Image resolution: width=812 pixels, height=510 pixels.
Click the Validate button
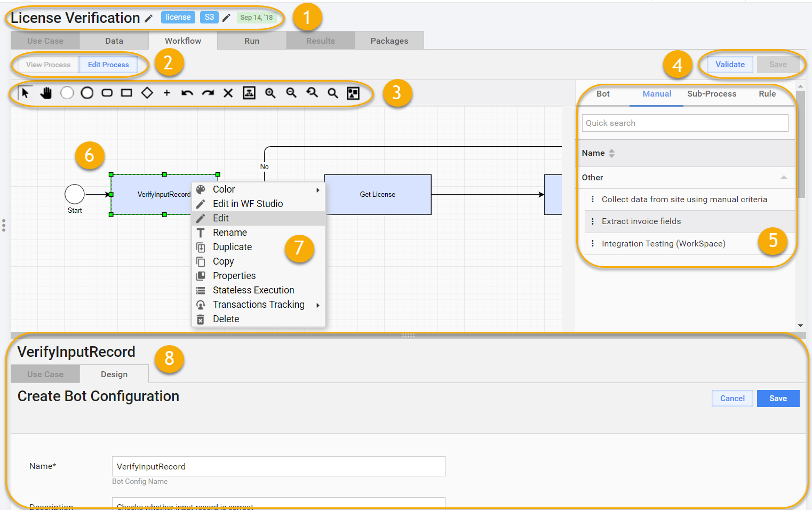(730, 65)
